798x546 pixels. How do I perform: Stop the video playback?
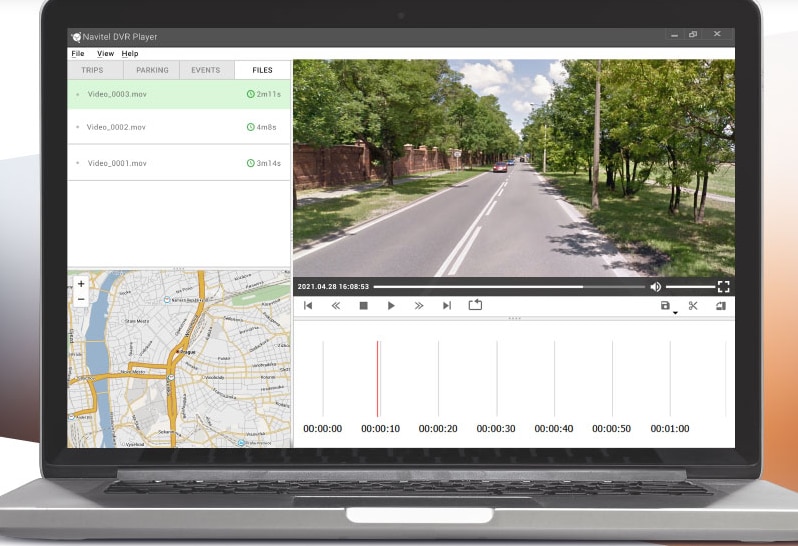click(x=364, y=306)
